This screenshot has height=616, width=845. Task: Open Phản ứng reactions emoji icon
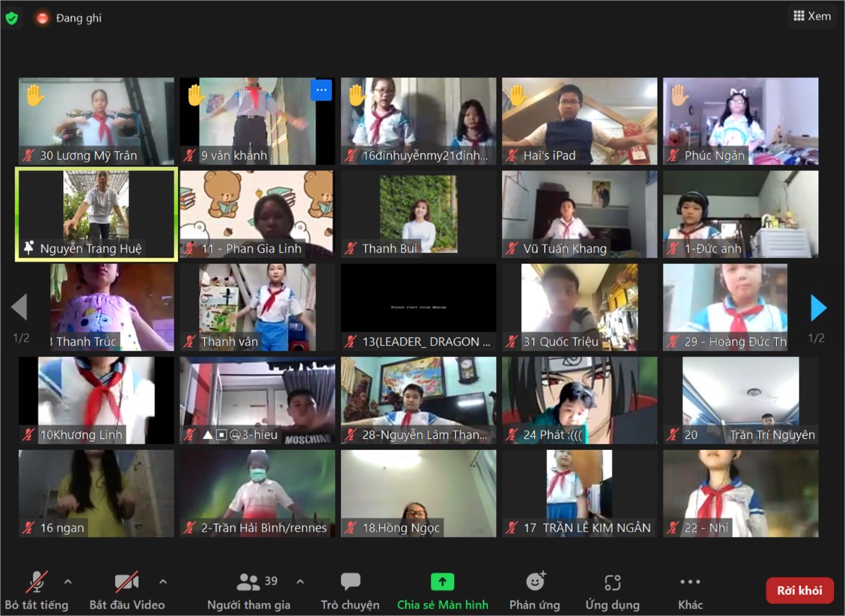[535, 582]
